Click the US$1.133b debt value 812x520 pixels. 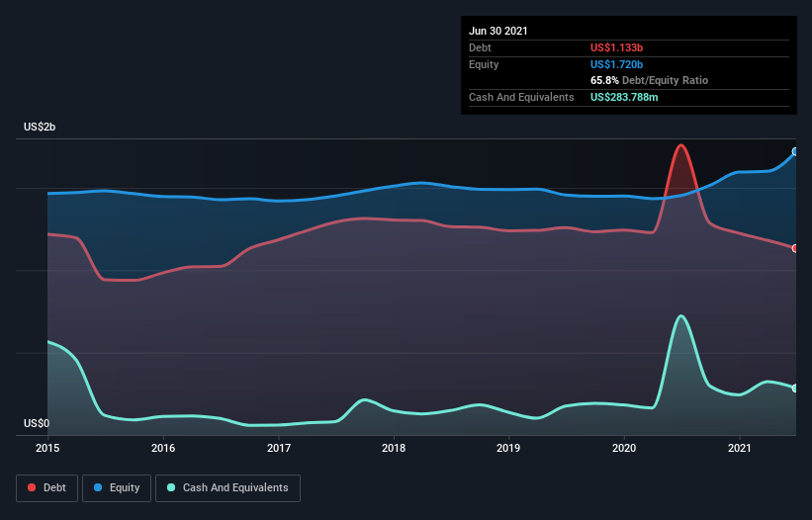point(616,47)
